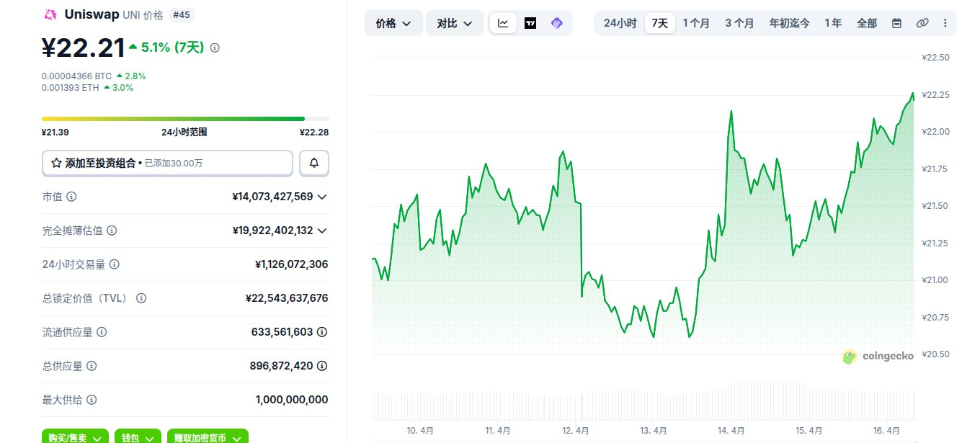Open the 对比 compare dropdown
Screen dimensions: 980x443
point(455,23)
